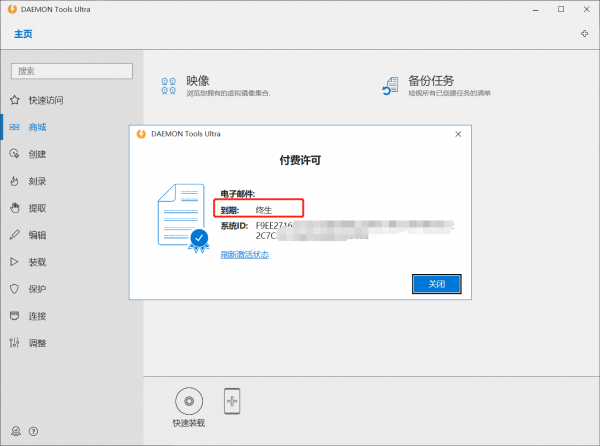Open the 保护 shield icon
600x446 pixels.
[14, 289]
